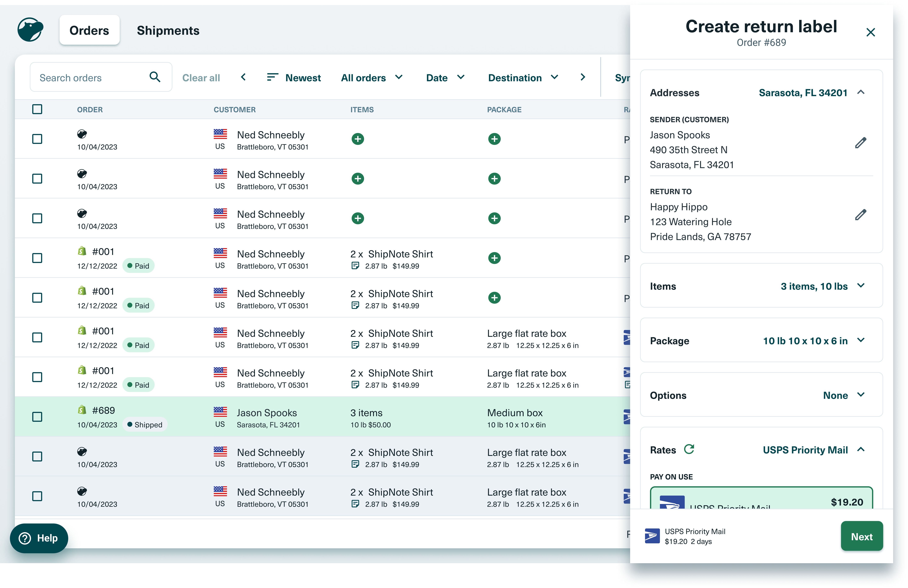
Task: Select the USPS Priority Mail $19.20 rate
Action: [761, 498]
